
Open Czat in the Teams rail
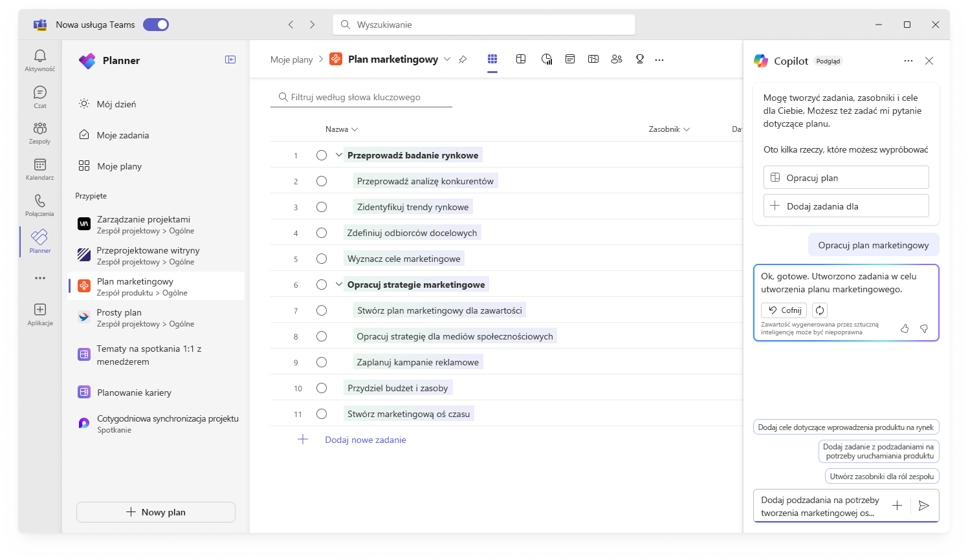(x=40, y=97)
